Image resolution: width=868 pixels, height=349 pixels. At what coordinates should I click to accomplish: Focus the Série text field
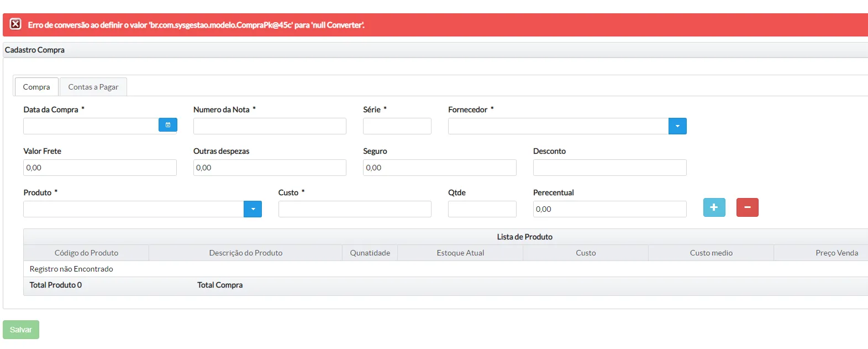click(x=397, y=126)
